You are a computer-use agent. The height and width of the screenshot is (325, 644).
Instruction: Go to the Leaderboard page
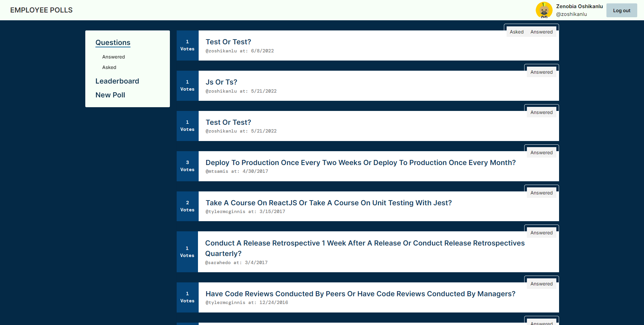[x=117, y=81]
